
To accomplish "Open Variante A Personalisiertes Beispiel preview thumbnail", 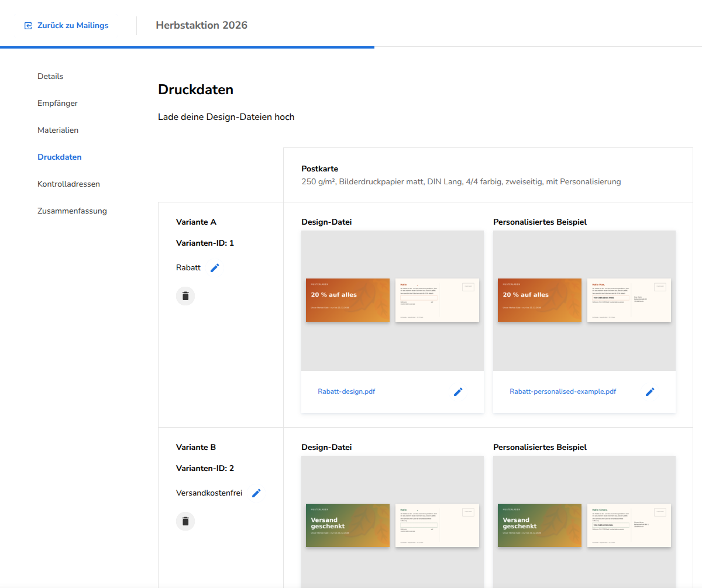I will [584, 301].
